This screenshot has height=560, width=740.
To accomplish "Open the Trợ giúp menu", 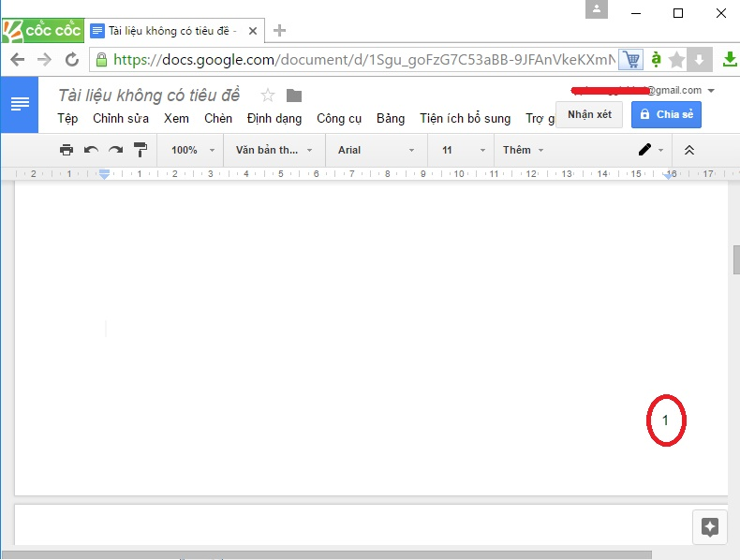I will (540, 118).
